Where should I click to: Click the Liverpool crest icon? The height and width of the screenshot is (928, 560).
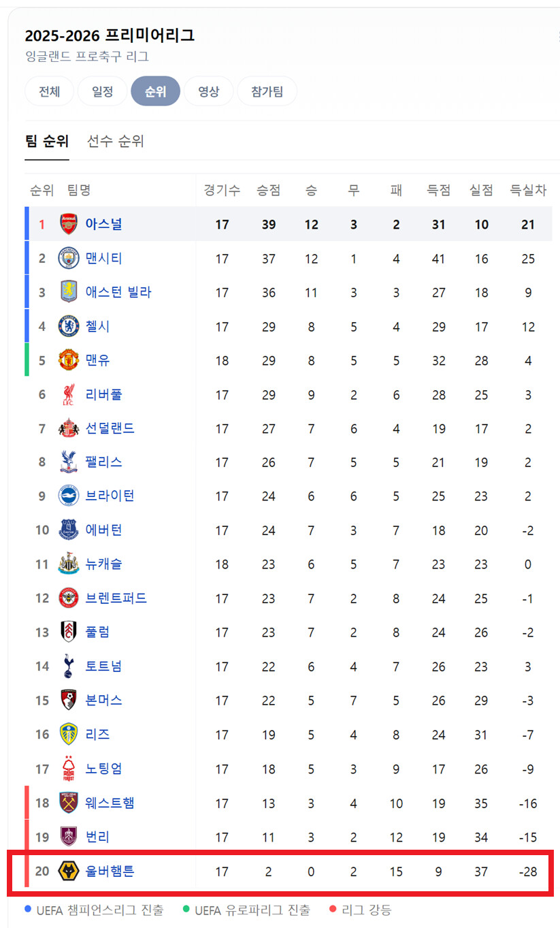pos(69,394)
